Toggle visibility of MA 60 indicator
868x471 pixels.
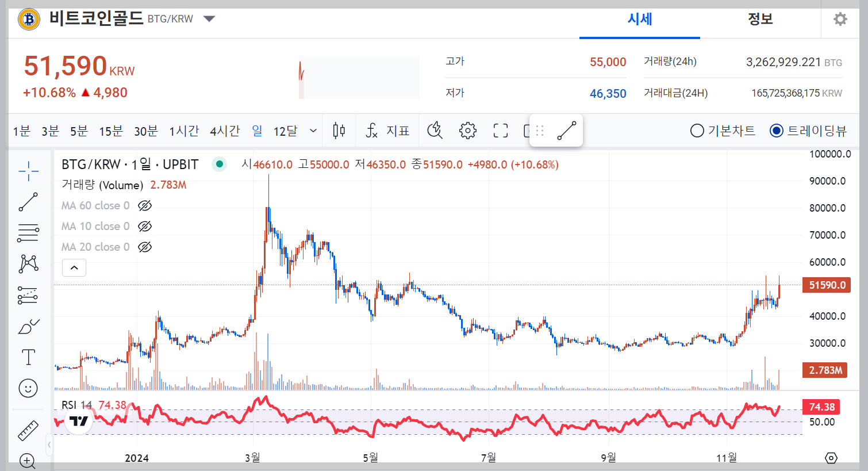pos(145,205)
